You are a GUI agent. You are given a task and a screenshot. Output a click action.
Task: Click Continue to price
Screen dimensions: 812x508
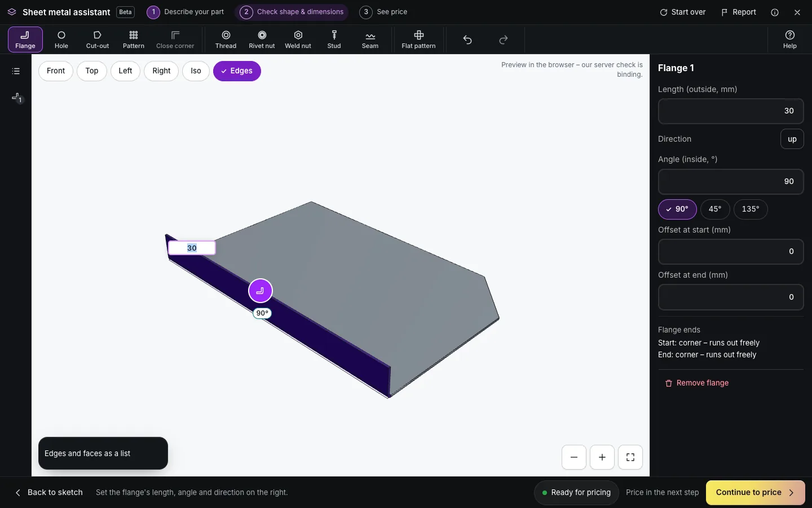pyautogui.click(x=755, y=492)
